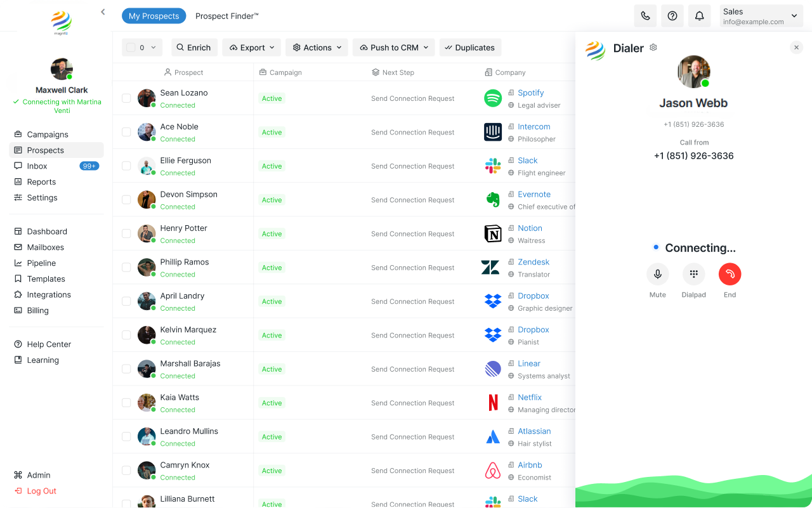Open the Spotify company link
Viewport: 812px width, 508px height.
pyautogui.click(x=530, y=93)
